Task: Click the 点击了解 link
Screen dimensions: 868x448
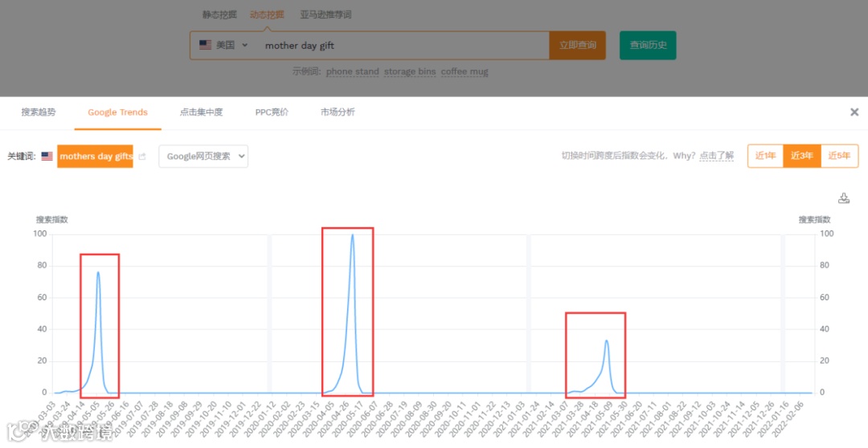Action: click(x=716, y=156)
